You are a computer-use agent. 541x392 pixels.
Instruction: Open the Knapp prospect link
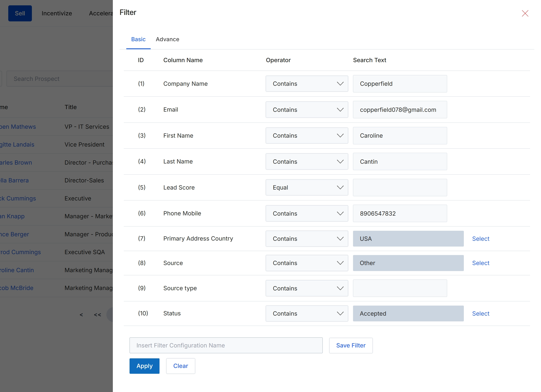[12, 216]
